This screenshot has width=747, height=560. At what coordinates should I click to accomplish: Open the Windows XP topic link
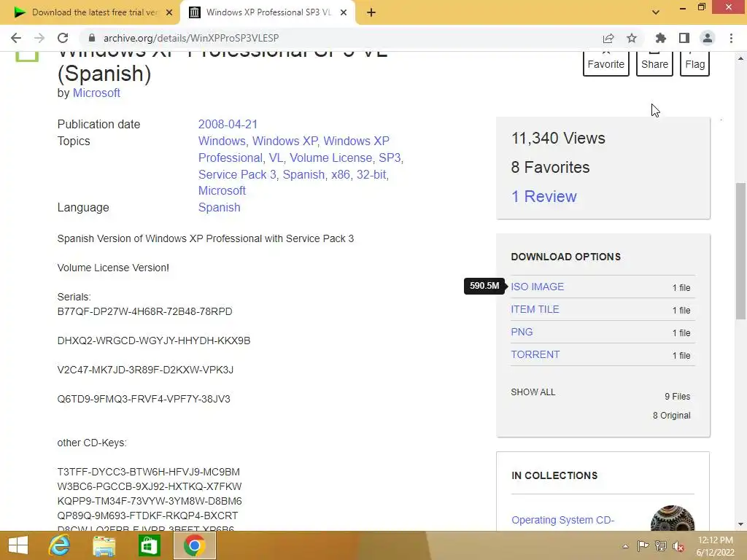point(285,141)
